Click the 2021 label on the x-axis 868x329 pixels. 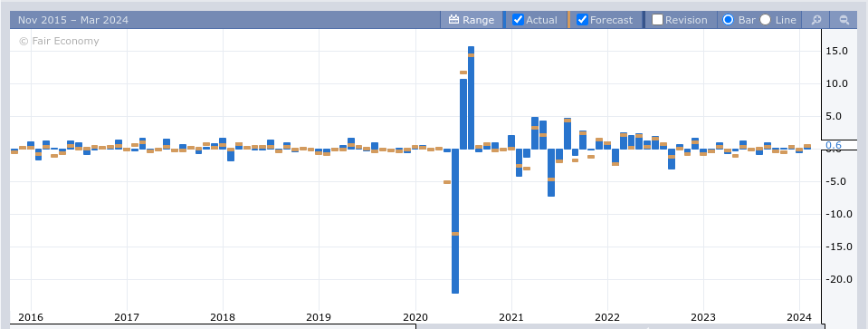click(x=511, y=317)
